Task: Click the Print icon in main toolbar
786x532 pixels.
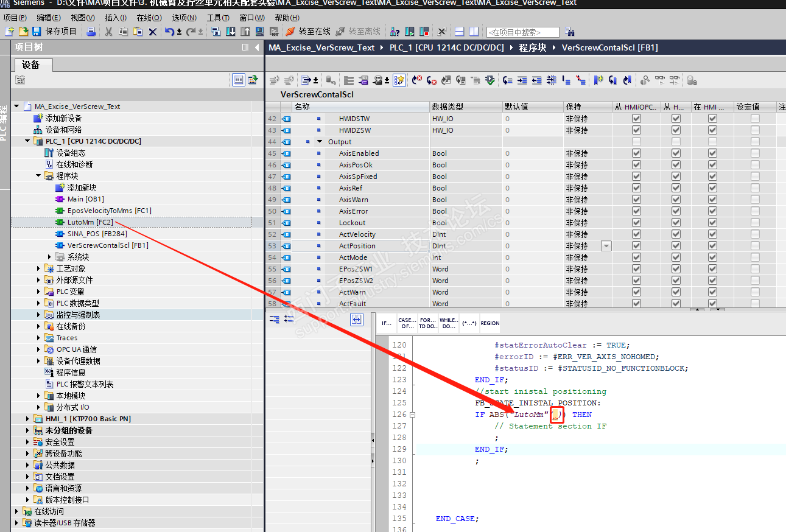Action: point(91,32)
